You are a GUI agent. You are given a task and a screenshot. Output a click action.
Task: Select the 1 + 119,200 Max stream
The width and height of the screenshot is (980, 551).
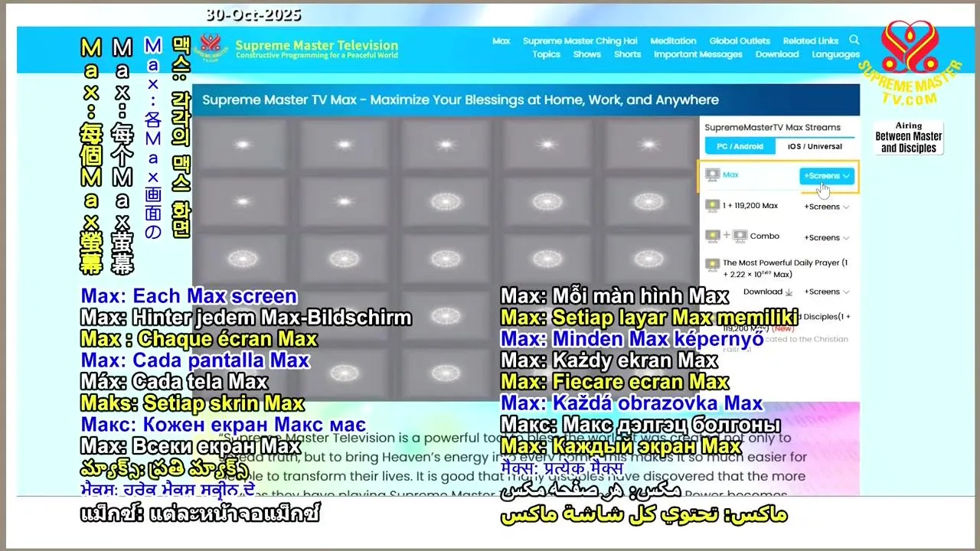(x=750, y=206)
